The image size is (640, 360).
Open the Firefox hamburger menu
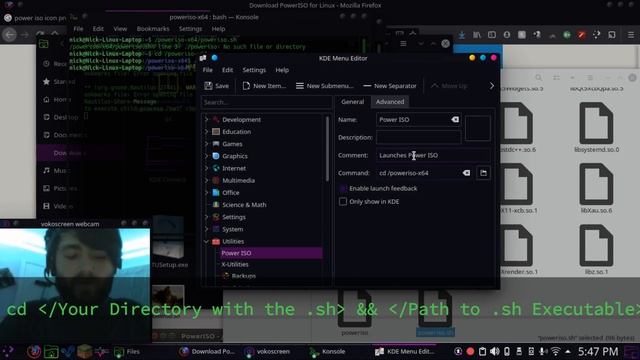click(x=631, y=35)
